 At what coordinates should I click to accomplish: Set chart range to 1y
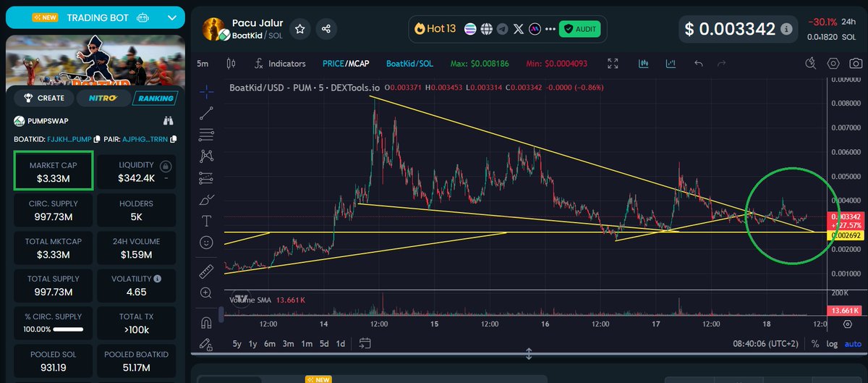252,343
